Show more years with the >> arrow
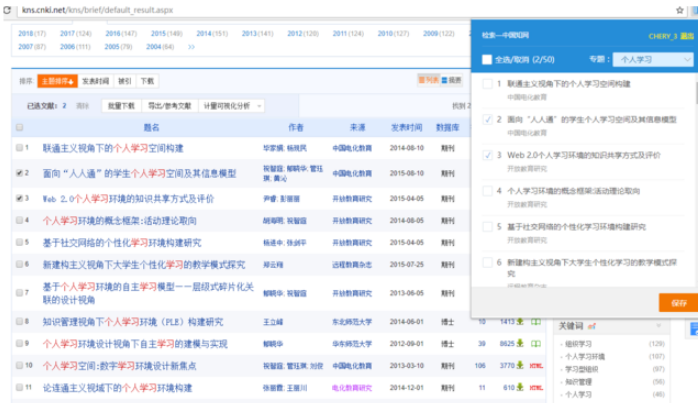The width and height of the screenshot is (699, 403). click(x=191, y=47)
